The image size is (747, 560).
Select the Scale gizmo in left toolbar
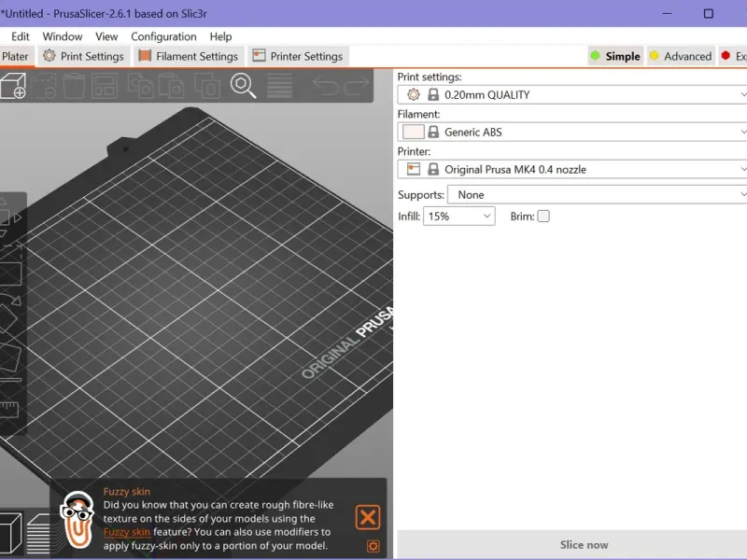tap(10, 266)
